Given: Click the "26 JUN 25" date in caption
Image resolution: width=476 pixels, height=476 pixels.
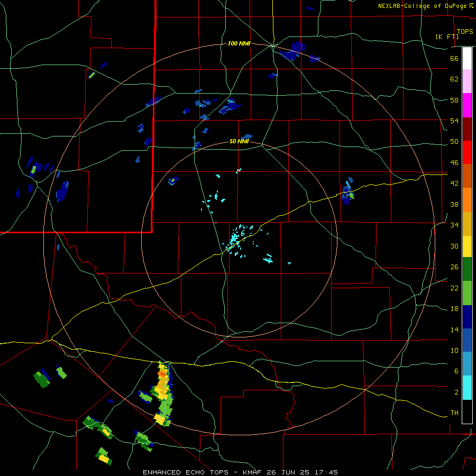Looking at the screenshot, I should tap(288, 472).
